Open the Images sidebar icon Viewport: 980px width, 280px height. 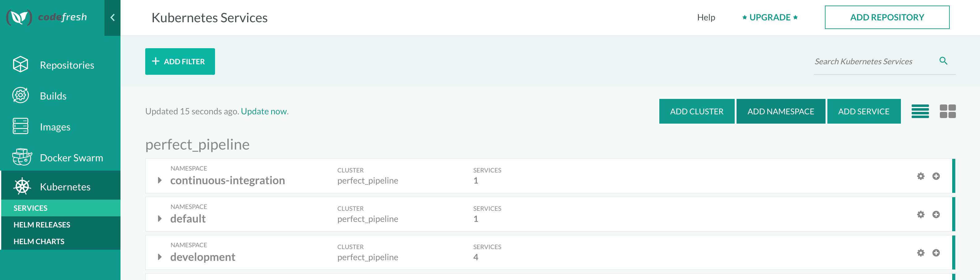click(20, 126)
